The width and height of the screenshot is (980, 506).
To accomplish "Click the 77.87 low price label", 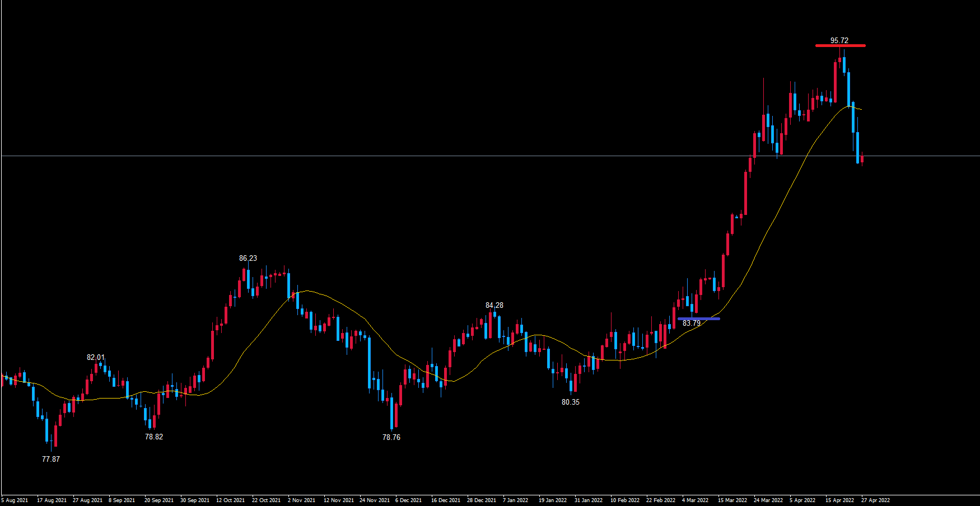I will [x=50, y=459].
